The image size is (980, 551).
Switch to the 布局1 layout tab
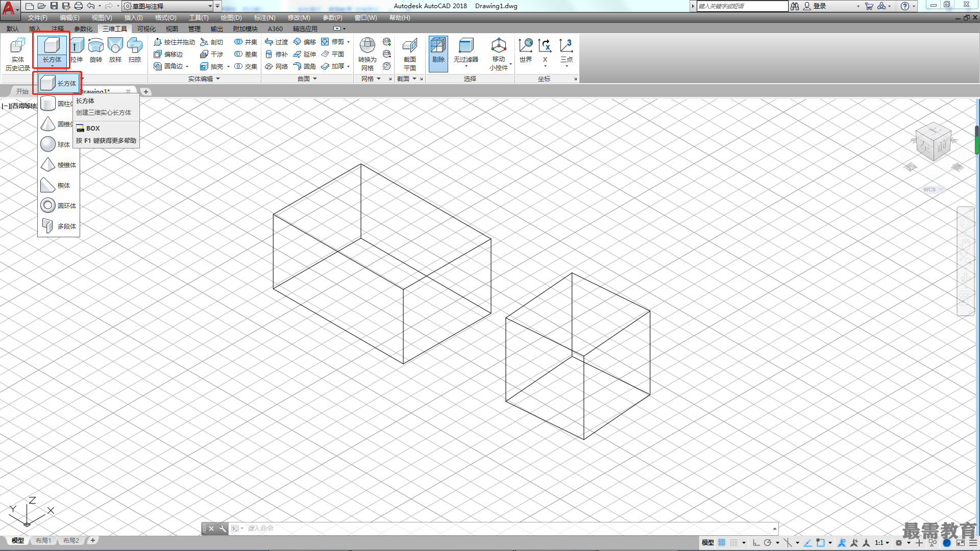click(43, 540)
